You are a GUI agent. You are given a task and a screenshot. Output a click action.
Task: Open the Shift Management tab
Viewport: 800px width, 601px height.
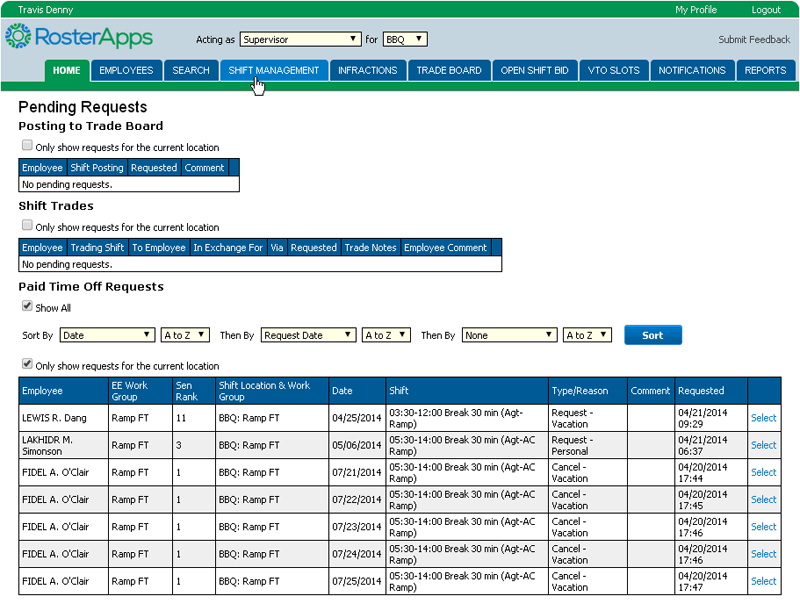274,70
